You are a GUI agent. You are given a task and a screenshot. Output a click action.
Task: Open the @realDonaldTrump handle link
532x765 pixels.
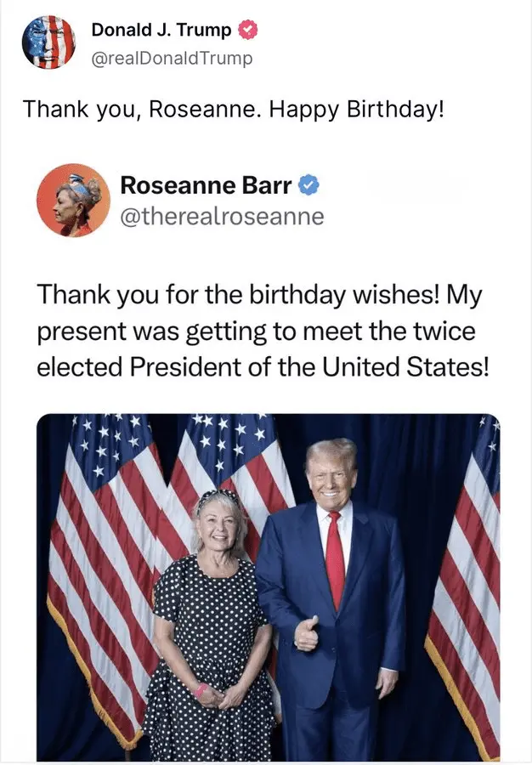172,58
